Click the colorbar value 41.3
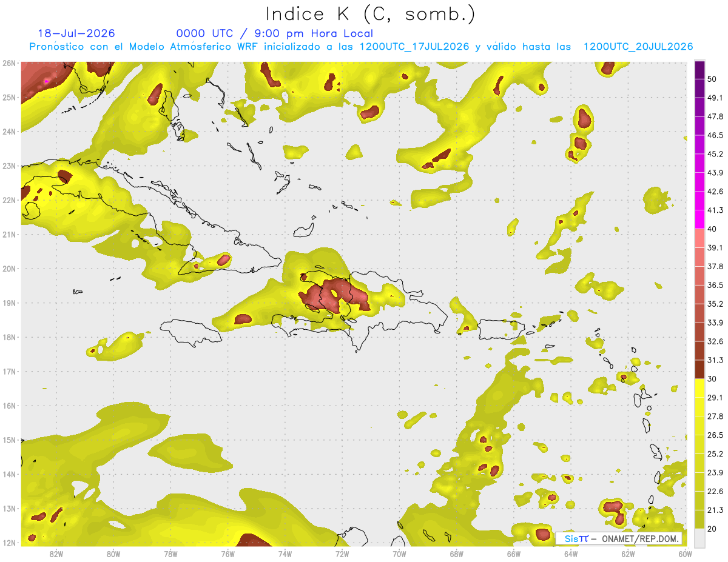This screenshot has height=562, width=728. click(715, 210)
